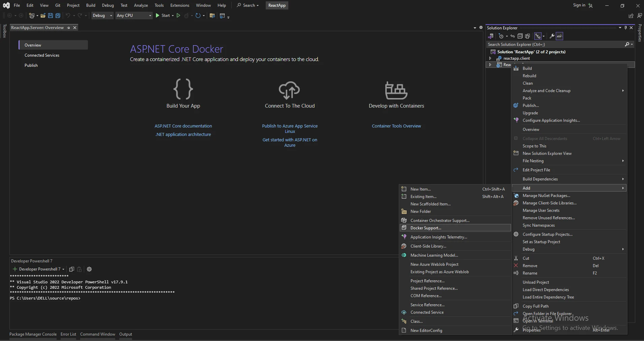Viewport: 644px width, 341px height.
Task: Open the .NET application architecture link
Action: click(x=183, y=135)
